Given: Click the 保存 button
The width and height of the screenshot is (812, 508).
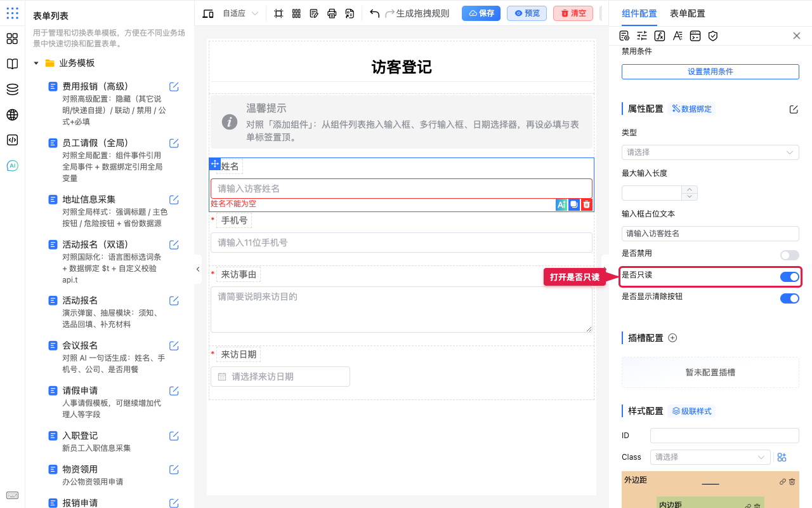Looking at the screenshot, I should tap(481, 13).
